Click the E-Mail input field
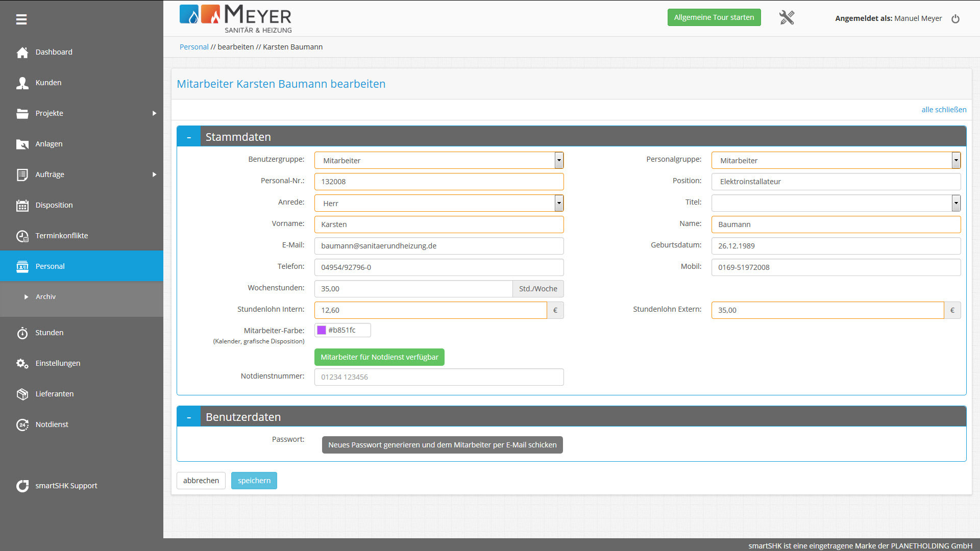The width and height of the screenshot is (980, 551). click(439, 246)
